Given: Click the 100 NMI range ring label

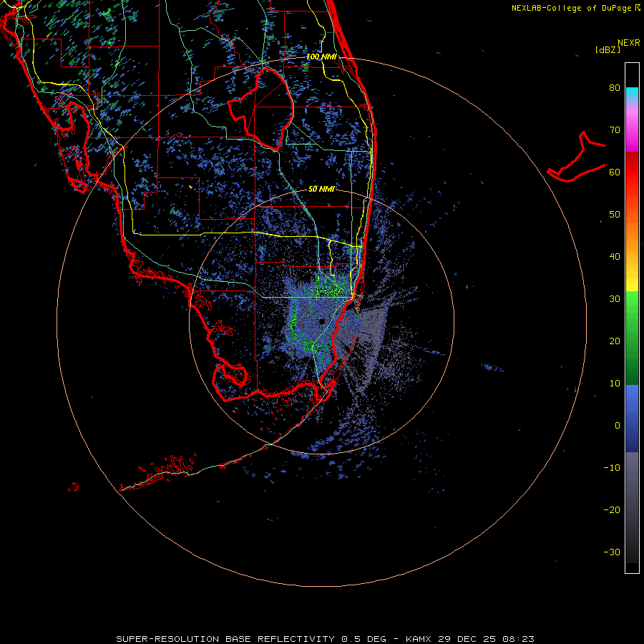Looking at the screenshot, I should [321, 57].
